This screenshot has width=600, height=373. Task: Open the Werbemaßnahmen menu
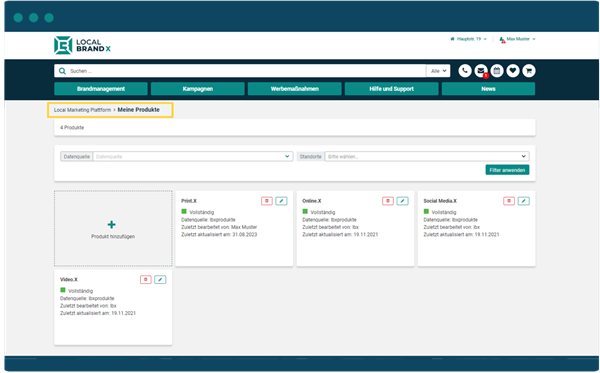pos(295,89)
